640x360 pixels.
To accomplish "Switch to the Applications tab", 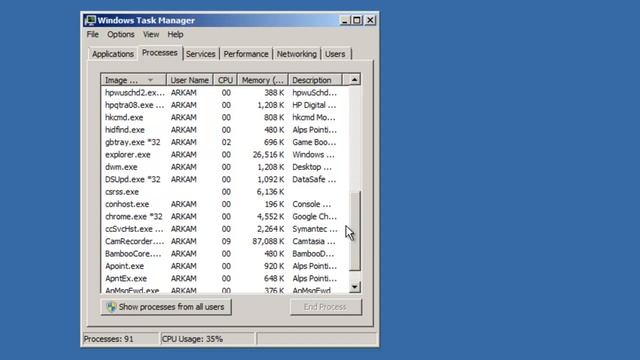I will 113,54.
